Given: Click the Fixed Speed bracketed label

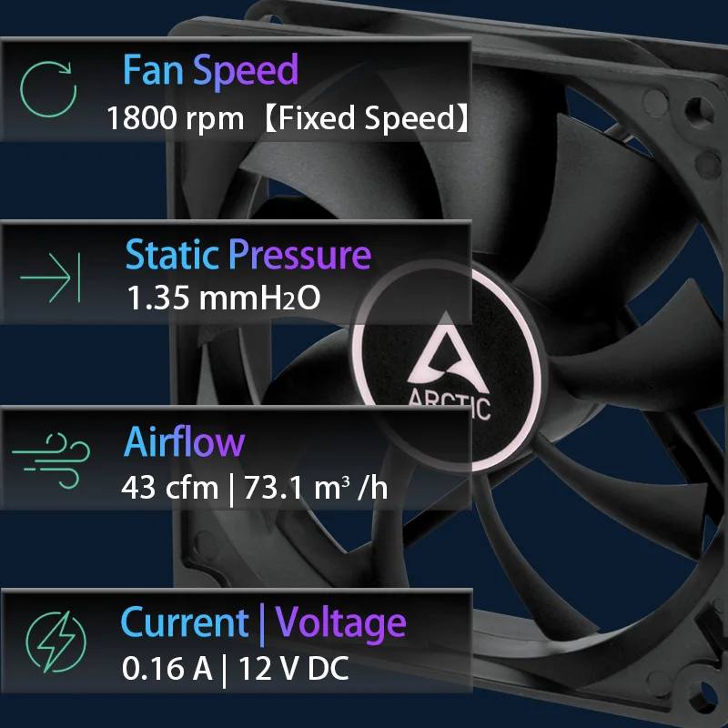Looking at the screenshot, I should click(x=367, y=118).
